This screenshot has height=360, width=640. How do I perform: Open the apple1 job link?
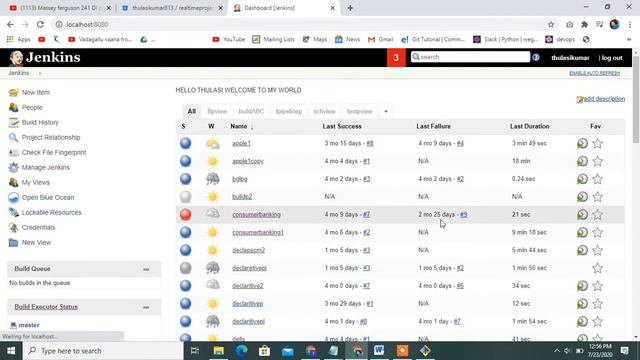coord(241,144)
